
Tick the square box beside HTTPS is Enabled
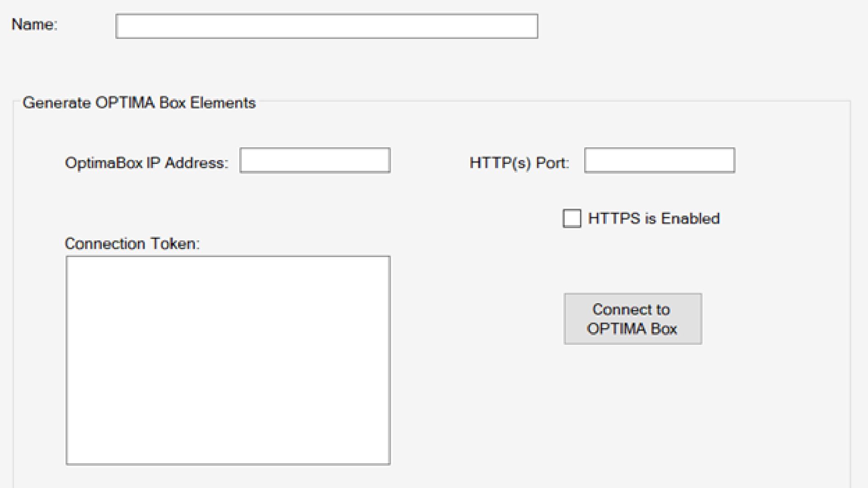(572, 218)
